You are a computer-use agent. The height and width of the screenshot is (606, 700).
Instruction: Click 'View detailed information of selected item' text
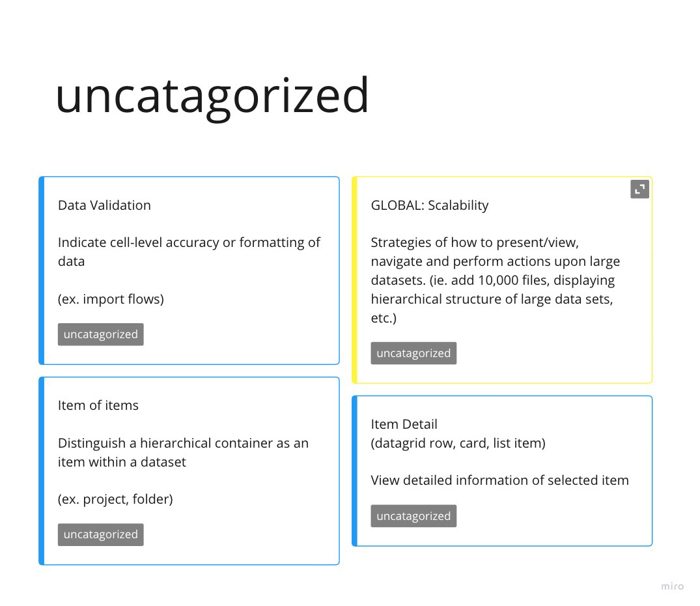point(499,480)
